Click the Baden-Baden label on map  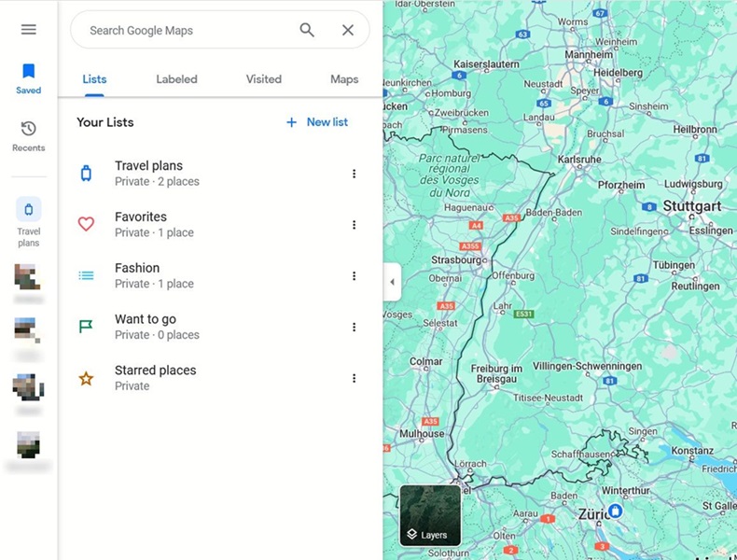554,213
